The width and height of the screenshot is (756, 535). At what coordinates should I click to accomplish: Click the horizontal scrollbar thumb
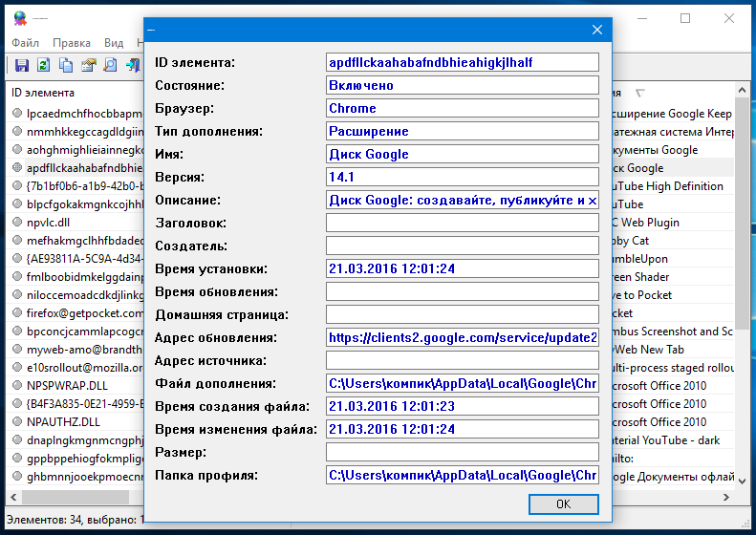(x=76, y=497)
